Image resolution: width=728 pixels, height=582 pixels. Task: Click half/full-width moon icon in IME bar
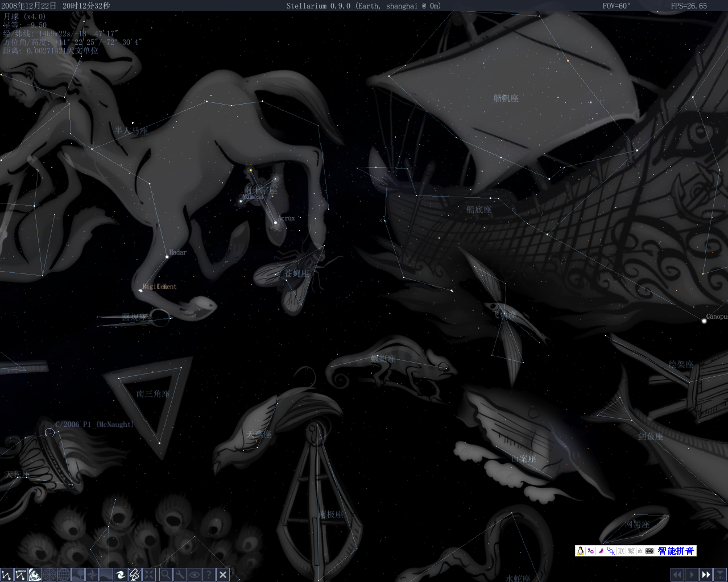click(x=601, y=551)
